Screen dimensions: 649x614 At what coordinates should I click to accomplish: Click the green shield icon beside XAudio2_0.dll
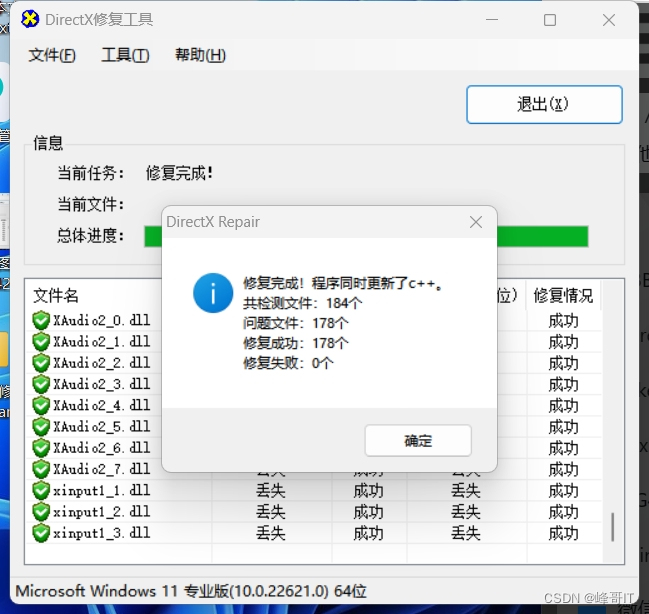[41, 320]
